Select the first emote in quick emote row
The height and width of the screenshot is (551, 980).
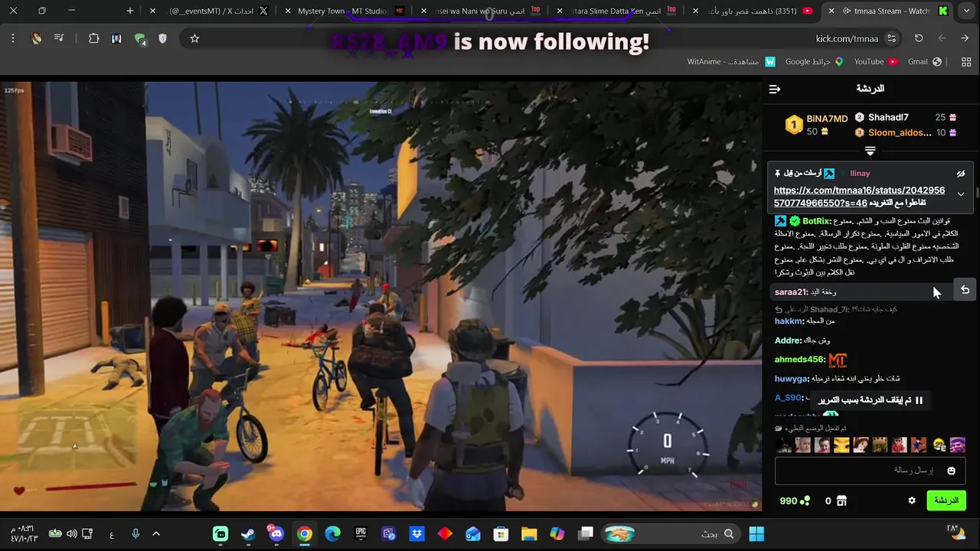click(x=783, y=445)
